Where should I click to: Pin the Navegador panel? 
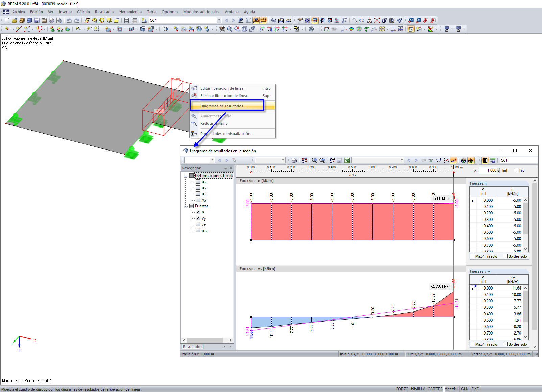click(225, 168)
